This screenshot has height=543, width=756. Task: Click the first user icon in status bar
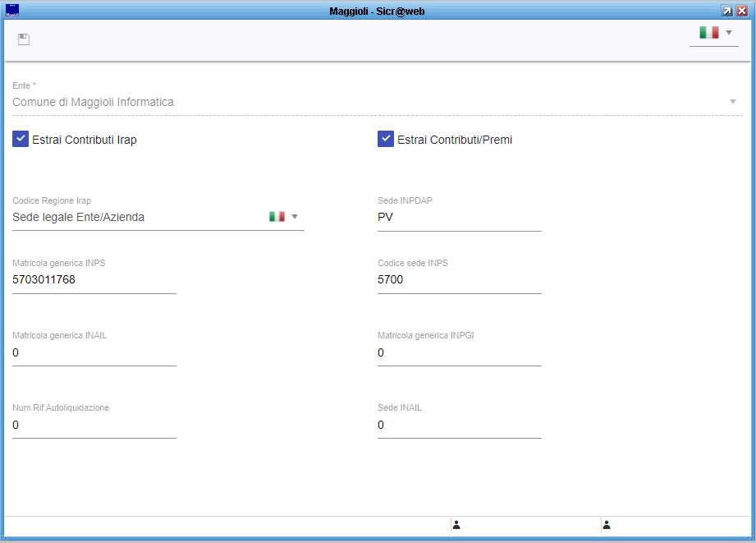click(x=456, y=525)
